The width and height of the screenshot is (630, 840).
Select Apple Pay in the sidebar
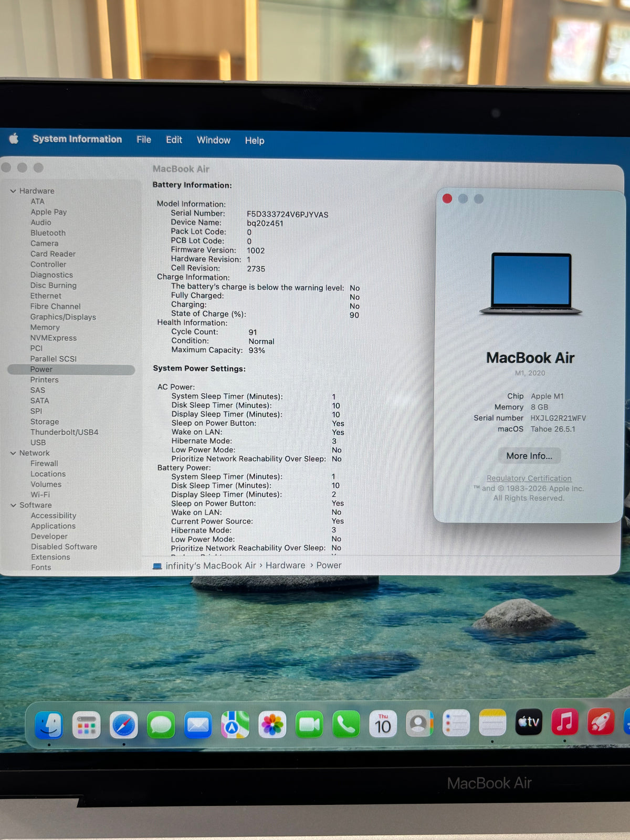48,212
